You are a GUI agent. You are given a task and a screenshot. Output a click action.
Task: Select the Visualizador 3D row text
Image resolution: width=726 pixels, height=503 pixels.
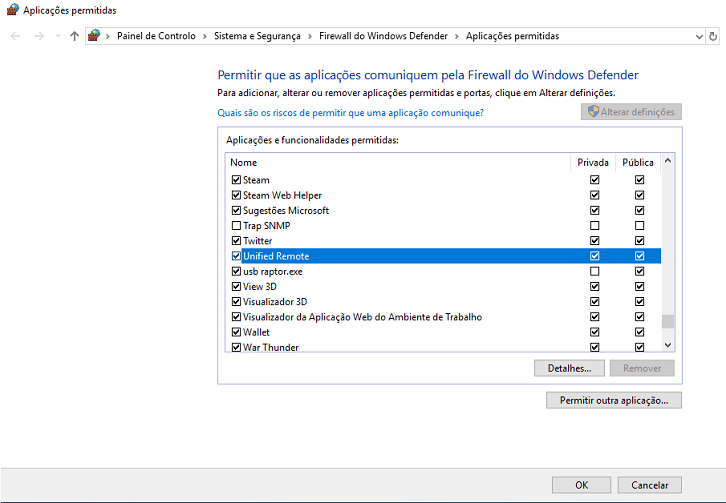275,302
